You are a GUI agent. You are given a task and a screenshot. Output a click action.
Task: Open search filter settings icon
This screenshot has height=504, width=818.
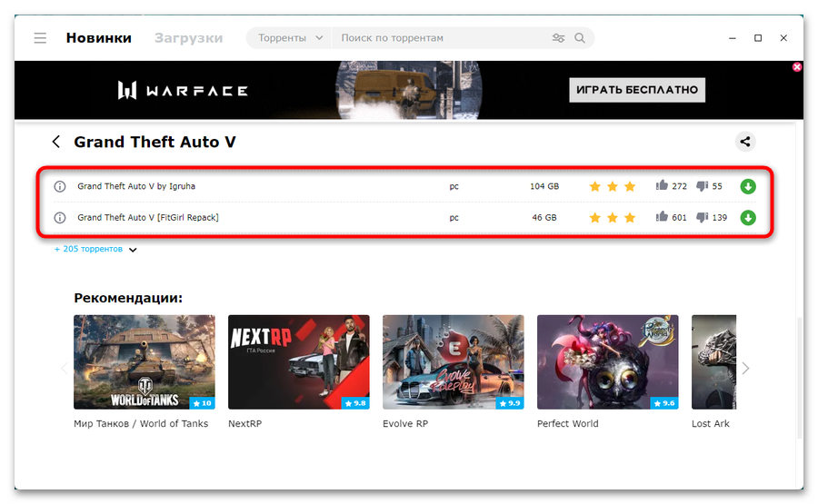[558, 38]
